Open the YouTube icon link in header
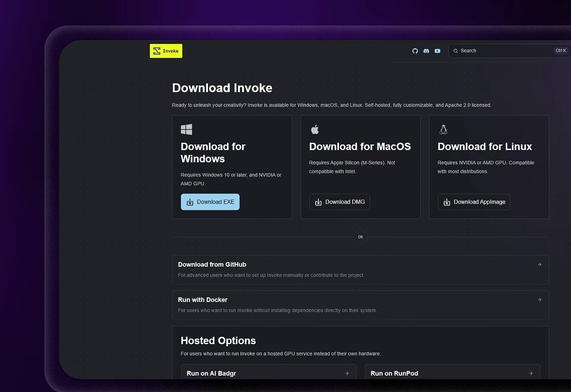Screen dimensions: 571x392 pyautogui.click(x=437, y=51)
